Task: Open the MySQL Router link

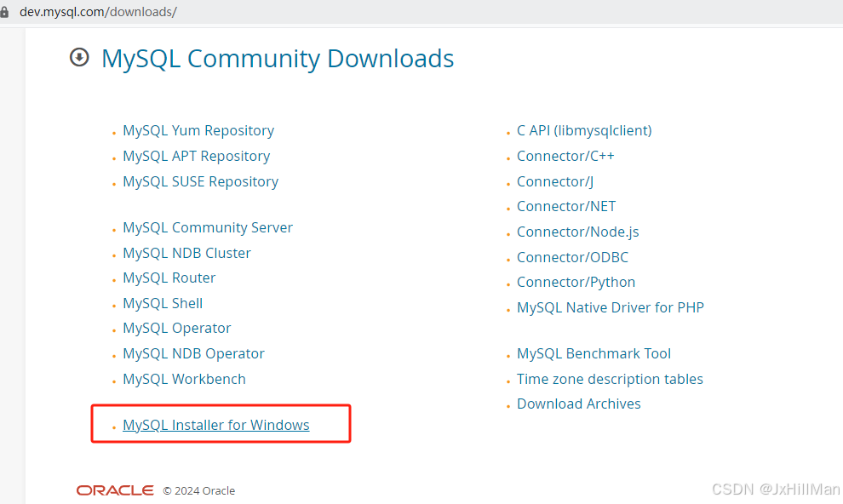Action: (169, 278)
